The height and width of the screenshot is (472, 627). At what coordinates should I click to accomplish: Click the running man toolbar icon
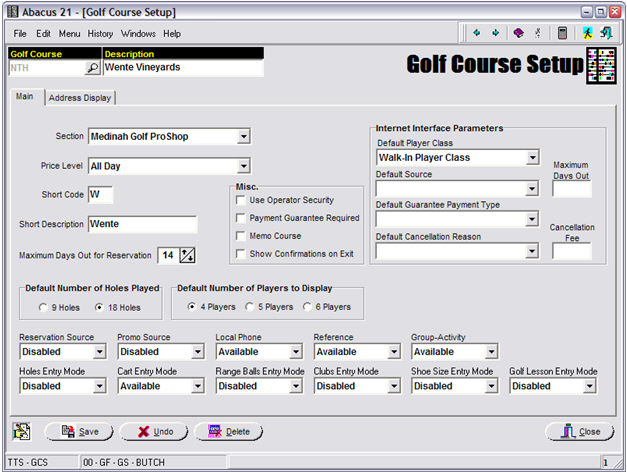[588, 33]
